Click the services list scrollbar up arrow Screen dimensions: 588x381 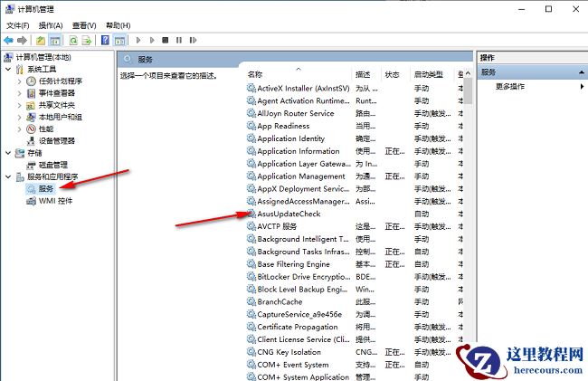click(x=468, y=73)
